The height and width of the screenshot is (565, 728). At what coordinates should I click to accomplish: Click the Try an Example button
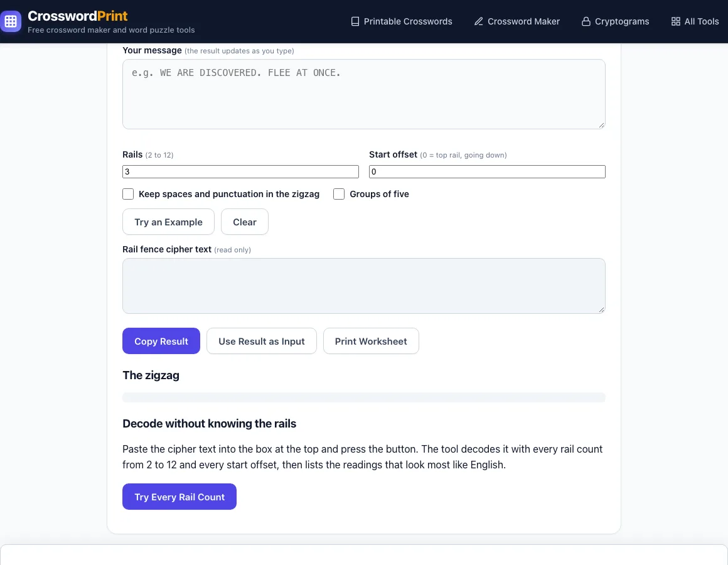(169, 222)
